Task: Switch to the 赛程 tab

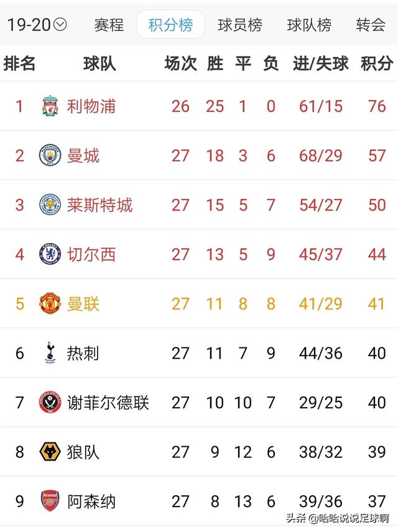Action: pos(109,25)
